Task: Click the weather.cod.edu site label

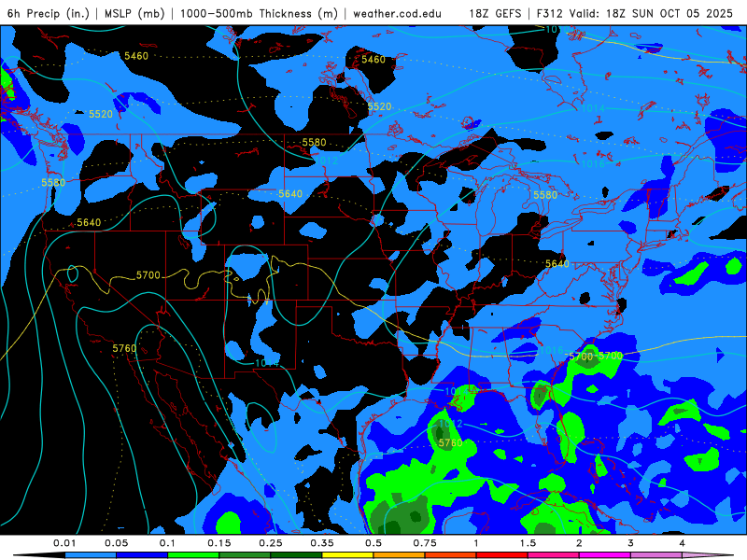Action: pyautogui.click(x=397, y=14)
